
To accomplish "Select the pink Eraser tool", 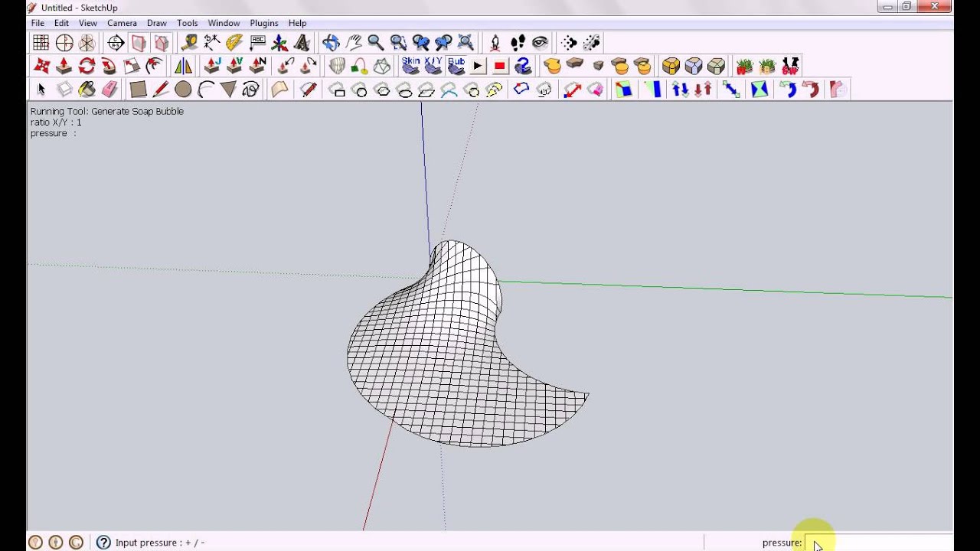I will point(109,90).
